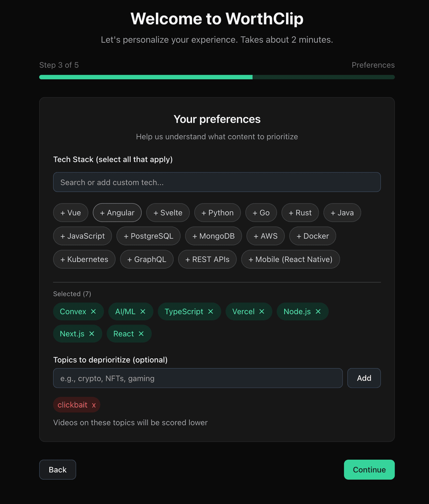Click the X on TypeScript chip
Image resolution: width=429 pixels, height=504 pixels.
pos(211,311)
